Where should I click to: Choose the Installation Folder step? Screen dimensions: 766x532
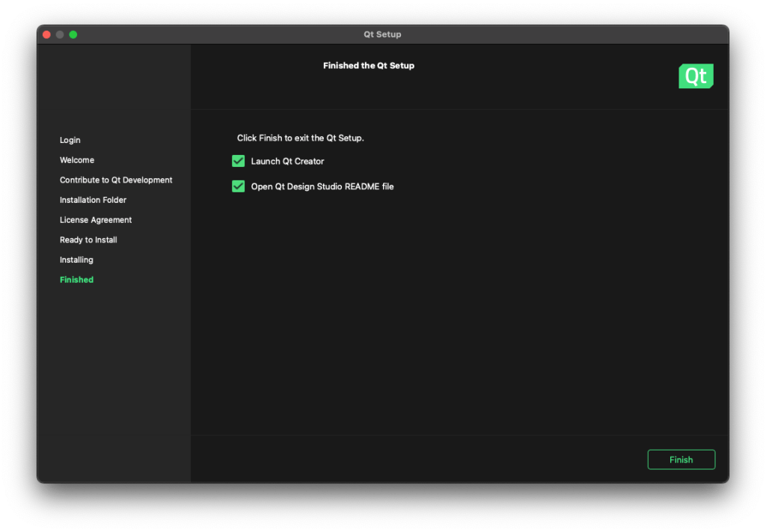pos(93,201)
